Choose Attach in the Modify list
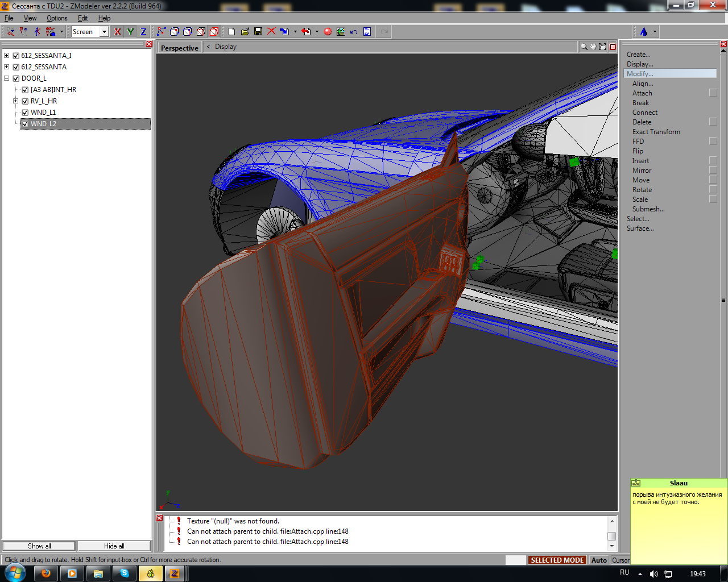The height and width of the screenshot is (582, 728). click(x=642, y=93)
